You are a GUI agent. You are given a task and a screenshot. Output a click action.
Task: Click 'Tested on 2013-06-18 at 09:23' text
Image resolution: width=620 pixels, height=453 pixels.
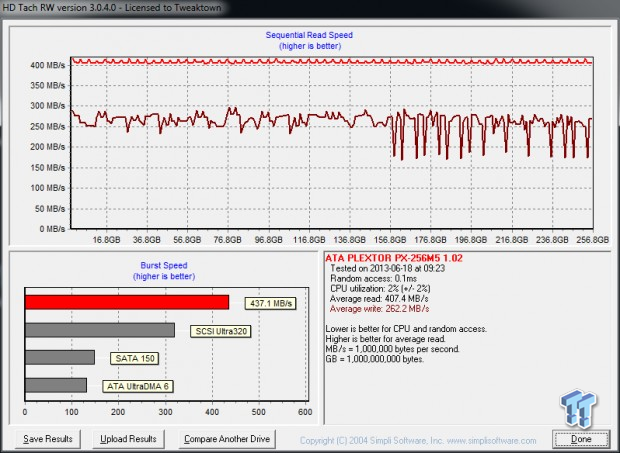388,268
